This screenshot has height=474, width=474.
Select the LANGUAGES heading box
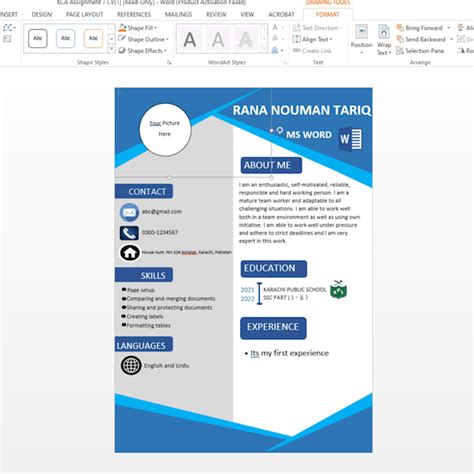[x=144, y=344]
